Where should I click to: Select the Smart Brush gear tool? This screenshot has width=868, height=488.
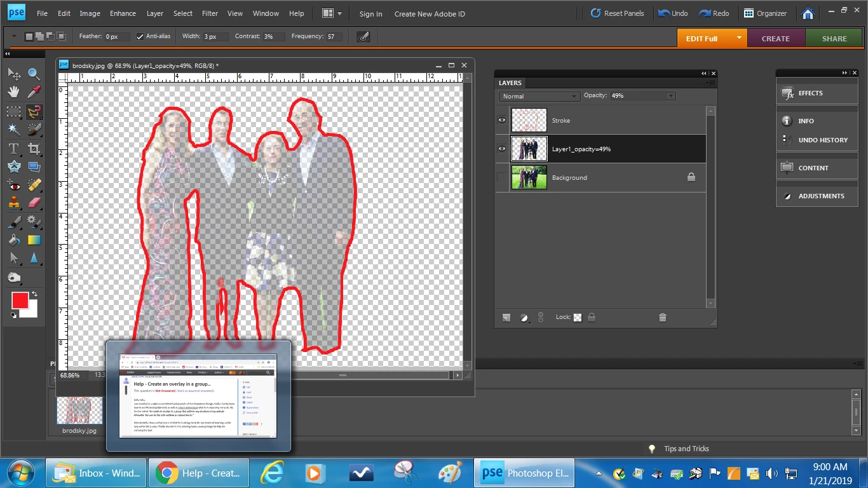tap(34, 222)
